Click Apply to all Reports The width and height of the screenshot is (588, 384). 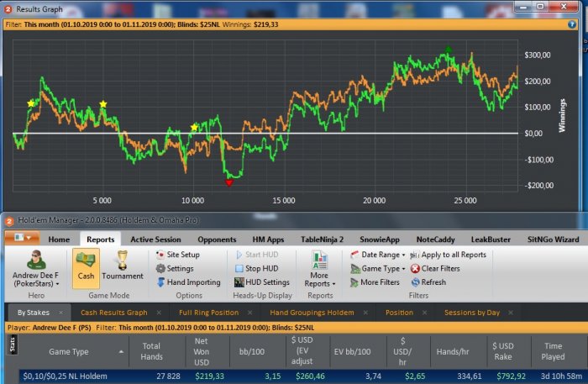(x=448, y=255)
